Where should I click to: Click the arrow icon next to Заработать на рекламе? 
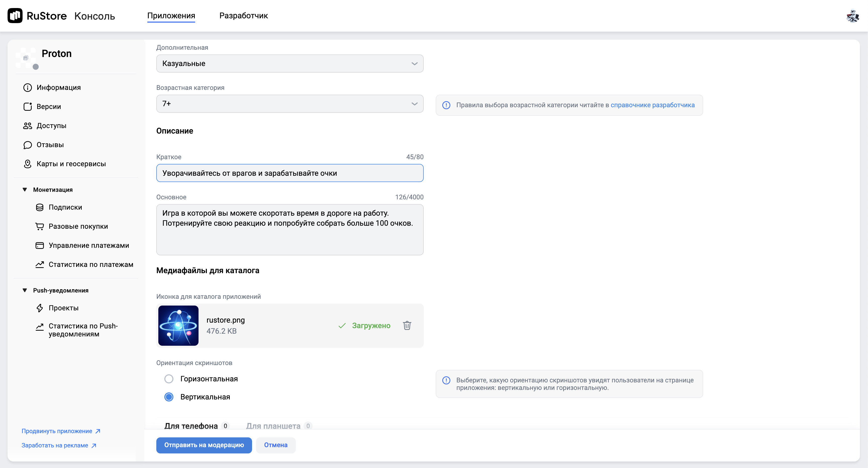(x=94, y=446)
